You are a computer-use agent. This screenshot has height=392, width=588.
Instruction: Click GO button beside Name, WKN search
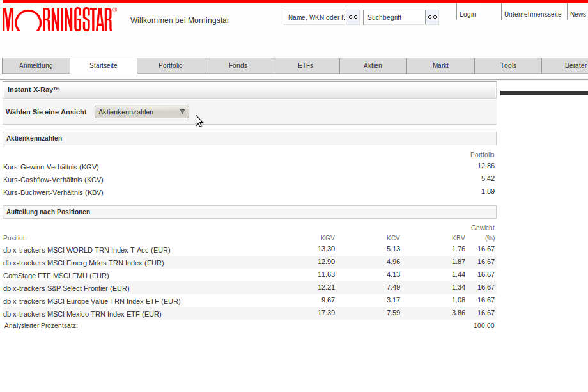click(353, 17)
